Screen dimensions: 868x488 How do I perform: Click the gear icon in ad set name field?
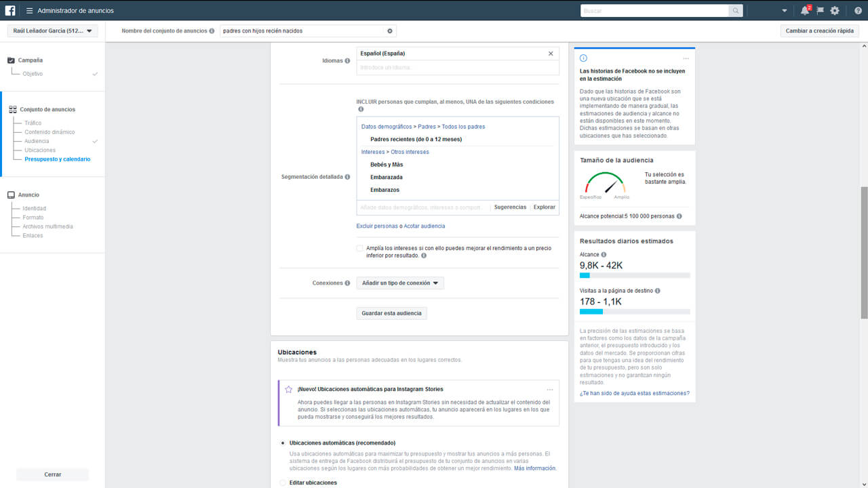(x=389, y=31)
